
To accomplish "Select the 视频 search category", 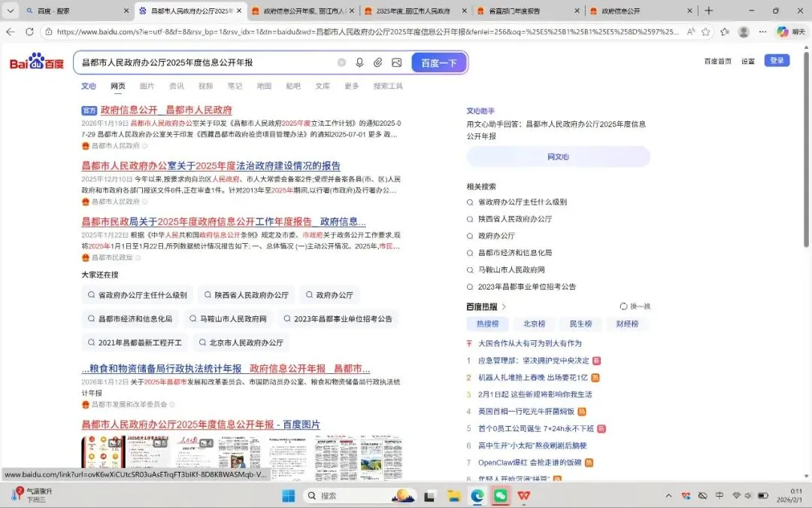I will (205, 86).
